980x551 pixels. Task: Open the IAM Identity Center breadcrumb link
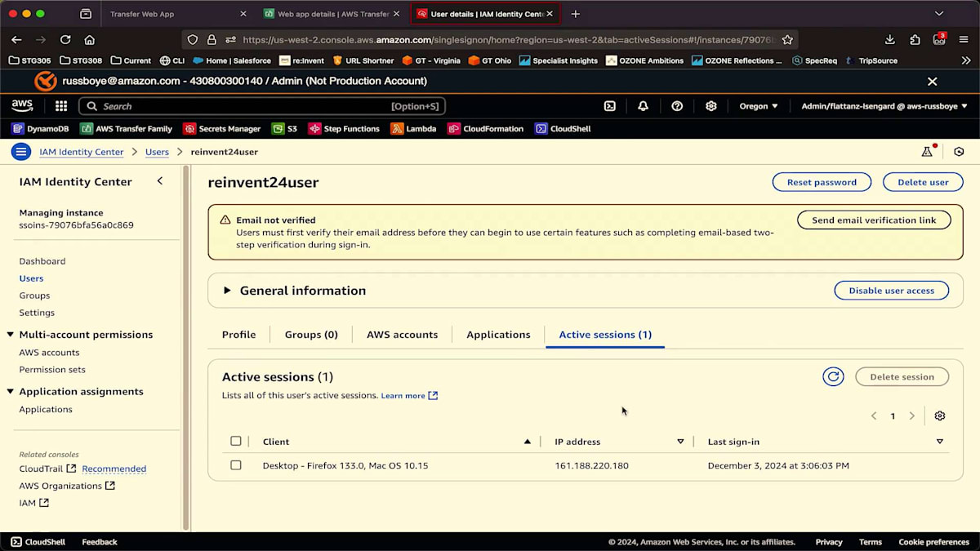point(82,152)
